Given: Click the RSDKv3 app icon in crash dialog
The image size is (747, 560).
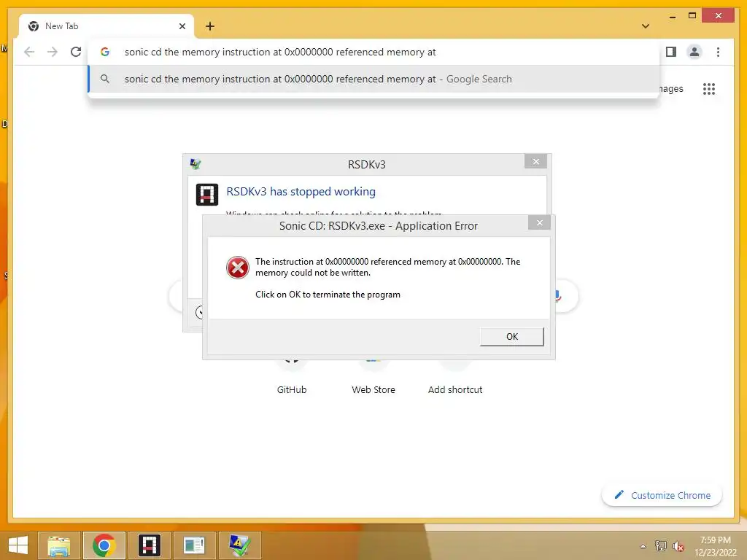Looking at the screenshot, I should [206, 194].
